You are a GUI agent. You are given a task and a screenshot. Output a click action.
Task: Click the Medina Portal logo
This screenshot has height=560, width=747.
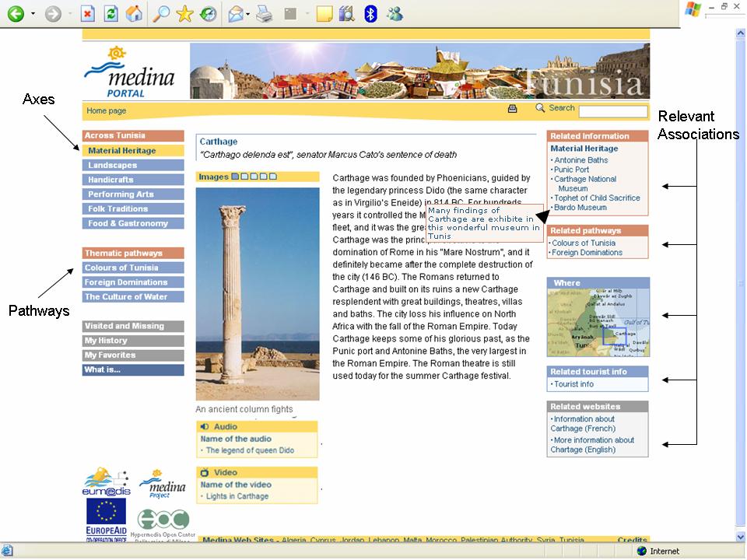tap(130, 72)
